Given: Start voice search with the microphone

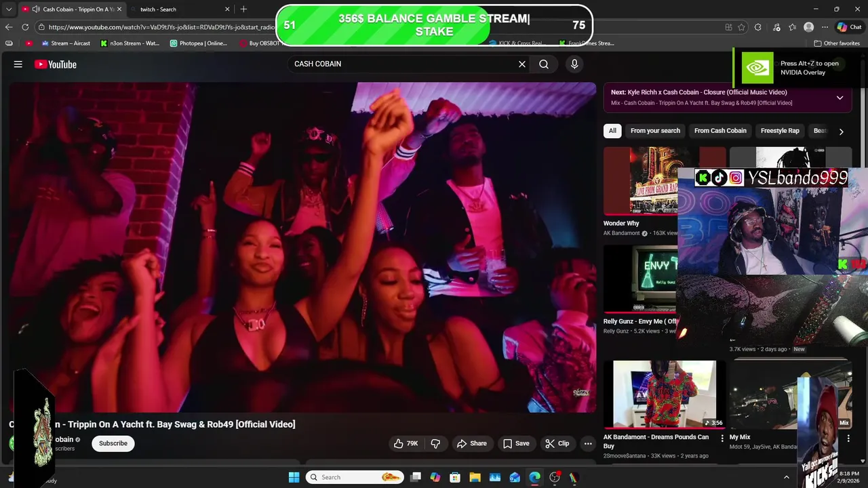Looking at the screenshot, I should (574, 64).
